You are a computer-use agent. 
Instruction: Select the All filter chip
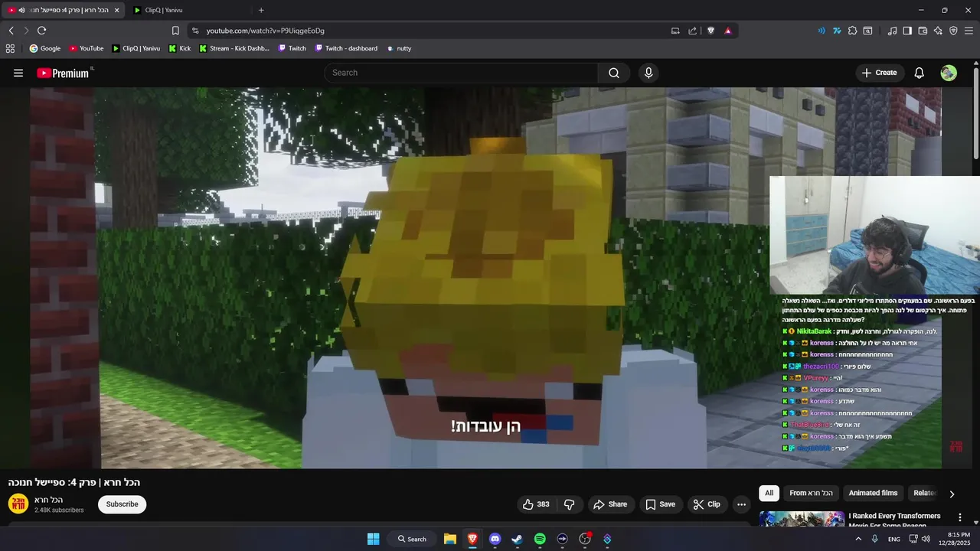coord(769,493)
